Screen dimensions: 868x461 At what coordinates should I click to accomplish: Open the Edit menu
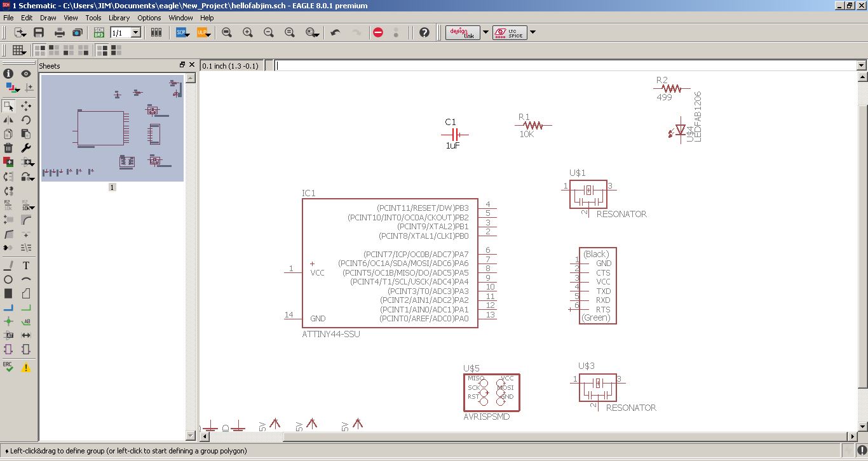pyautogui.click(x=27, y=18)
